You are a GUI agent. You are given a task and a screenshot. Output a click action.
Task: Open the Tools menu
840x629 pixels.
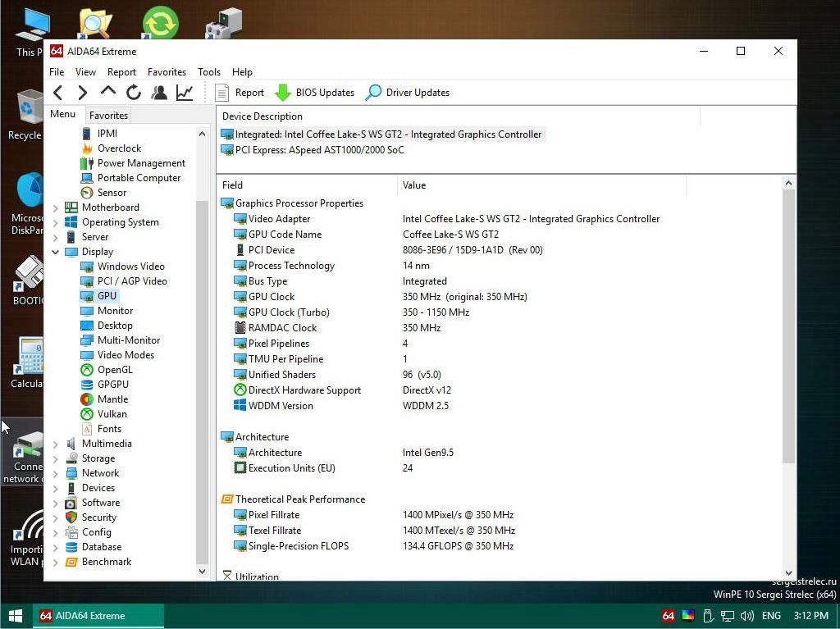pyautogui.click(x=209, y=72)
